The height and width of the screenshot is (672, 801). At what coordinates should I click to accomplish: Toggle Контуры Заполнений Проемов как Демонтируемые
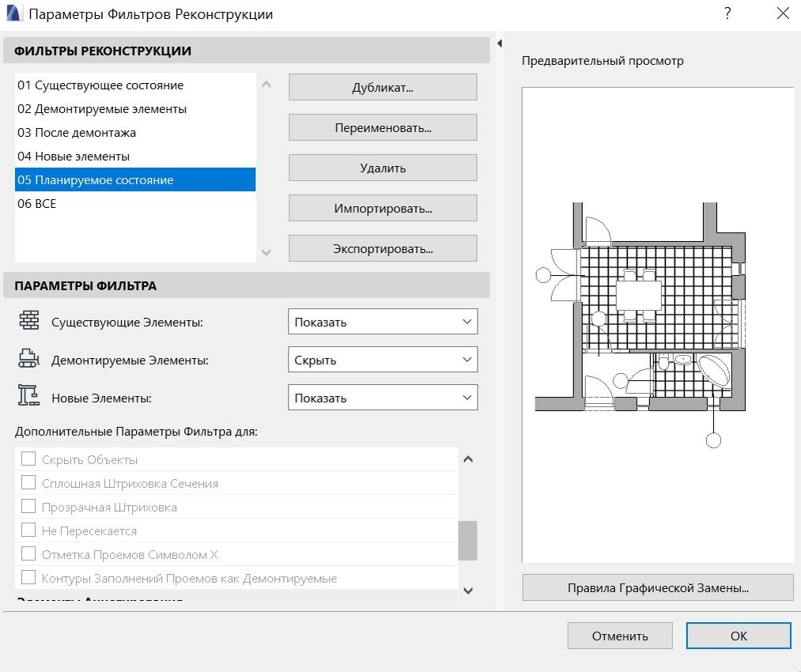(x=28, y=578)
